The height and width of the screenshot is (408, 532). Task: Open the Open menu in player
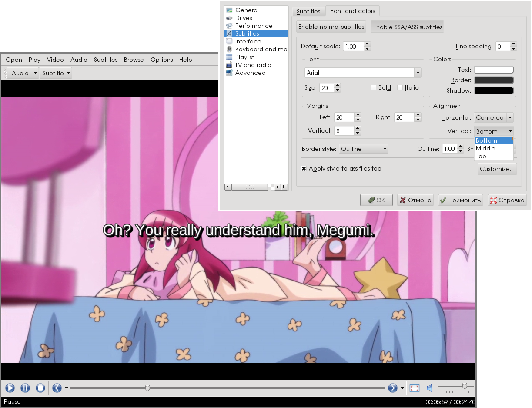[14, 60]
